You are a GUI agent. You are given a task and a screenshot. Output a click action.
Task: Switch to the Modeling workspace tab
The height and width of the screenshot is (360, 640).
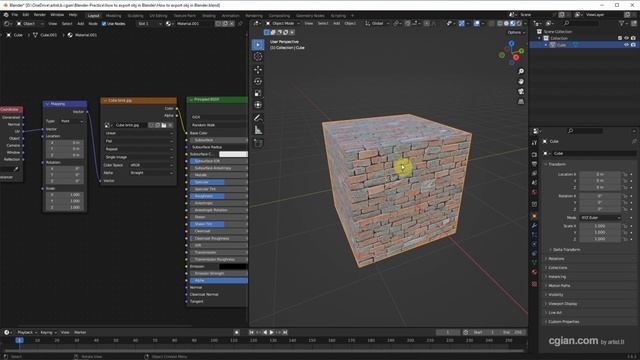113,16
